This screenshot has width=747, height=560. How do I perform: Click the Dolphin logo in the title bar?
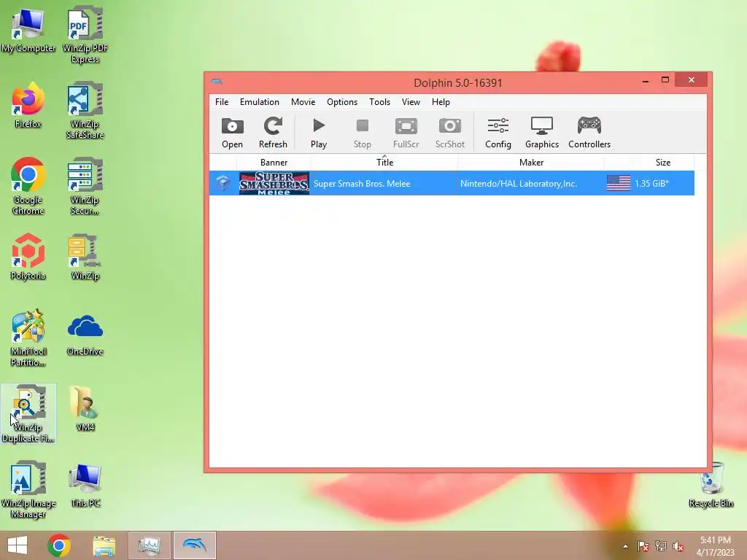pyautogui.click(x=217, y=82)
